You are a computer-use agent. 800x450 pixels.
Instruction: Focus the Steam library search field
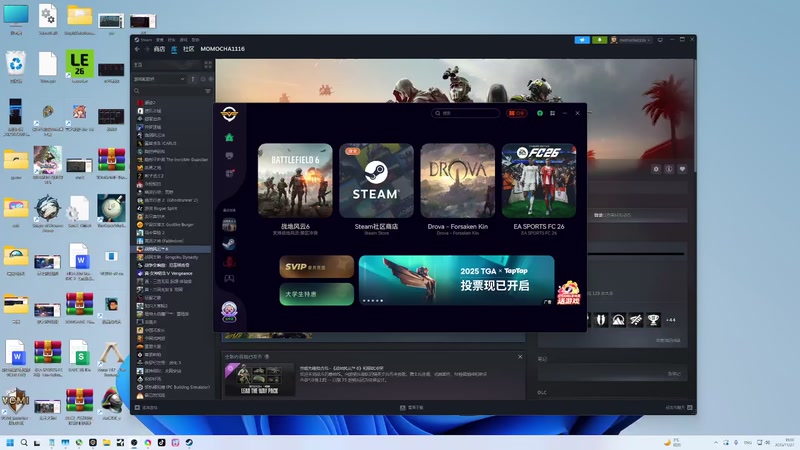pyautogui.click(x=170, y=91)
